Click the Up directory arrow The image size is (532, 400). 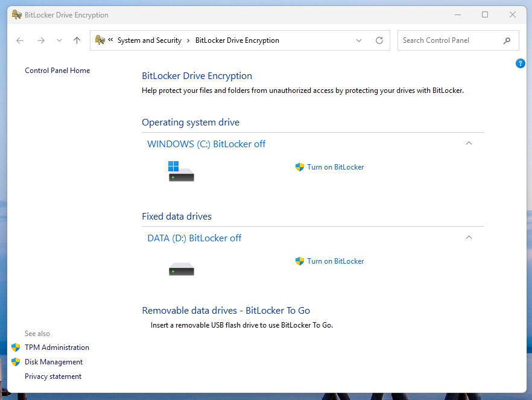[77, 40]
